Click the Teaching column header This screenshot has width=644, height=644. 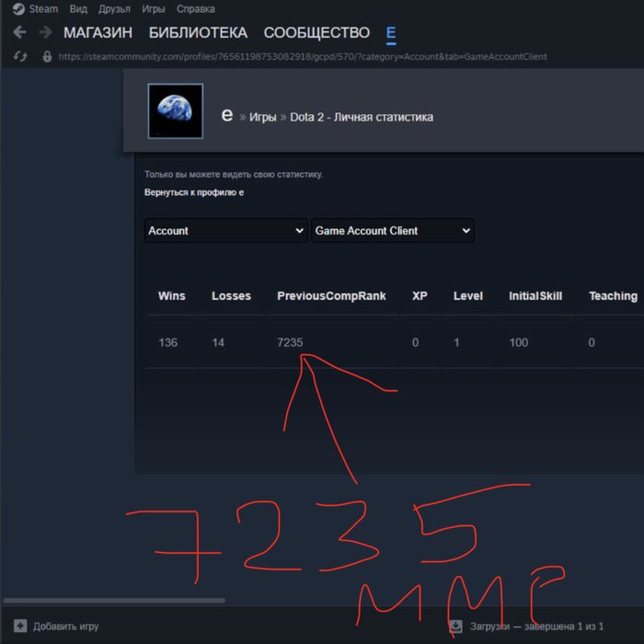(x=614, y=295)
